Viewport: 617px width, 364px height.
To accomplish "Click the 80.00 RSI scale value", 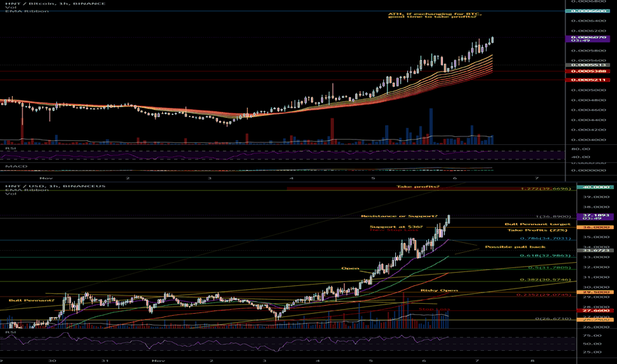I will pos(581,149).
